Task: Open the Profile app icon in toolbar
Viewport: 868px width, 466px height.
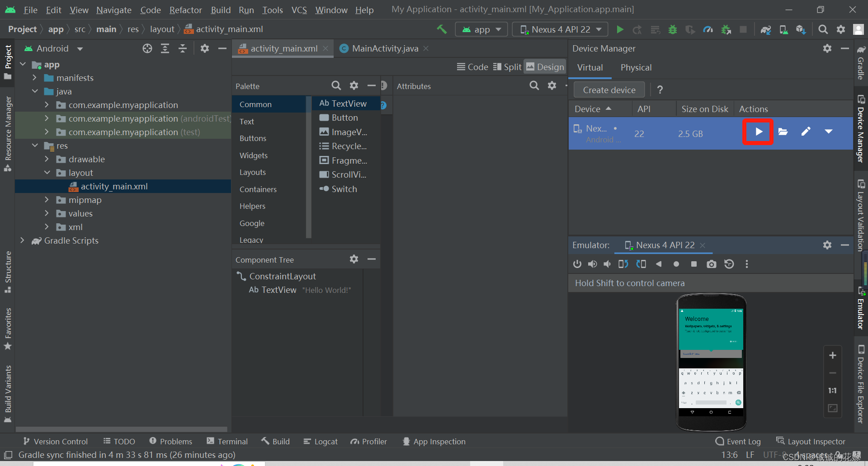Action: [708, 29]
